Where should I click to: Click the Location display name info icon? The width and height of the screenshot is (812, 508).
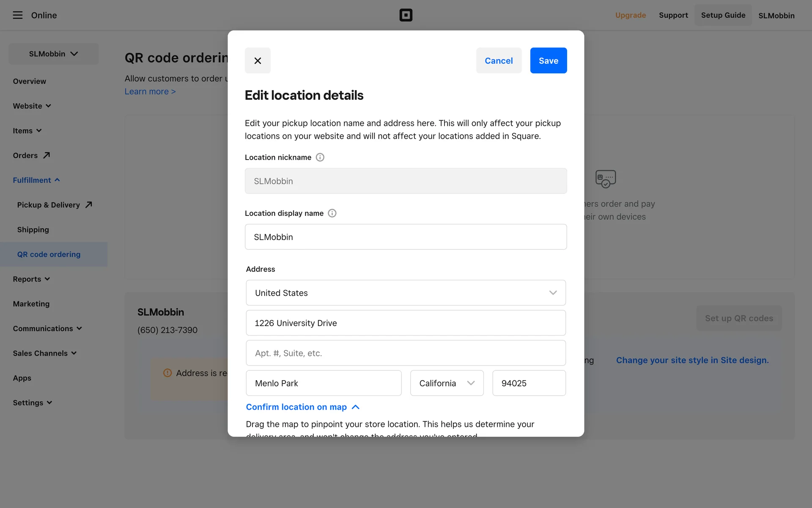click(332, 213)
